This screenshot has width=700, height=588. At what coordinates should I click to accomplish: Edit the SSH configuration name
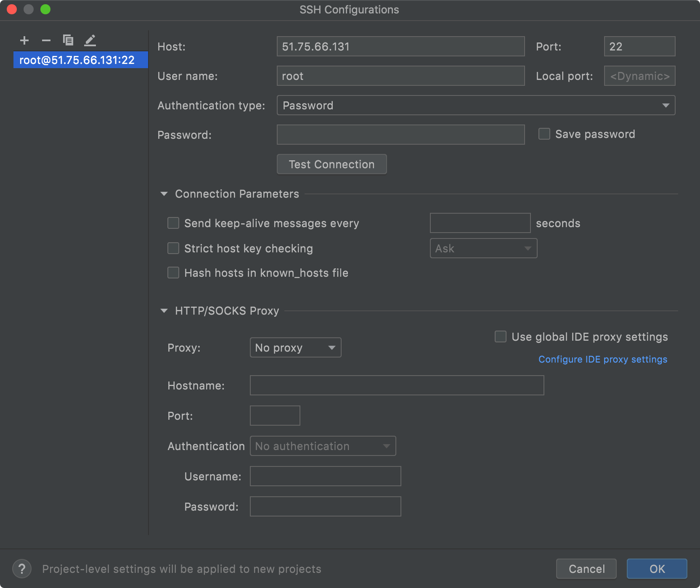coord(90,40)
